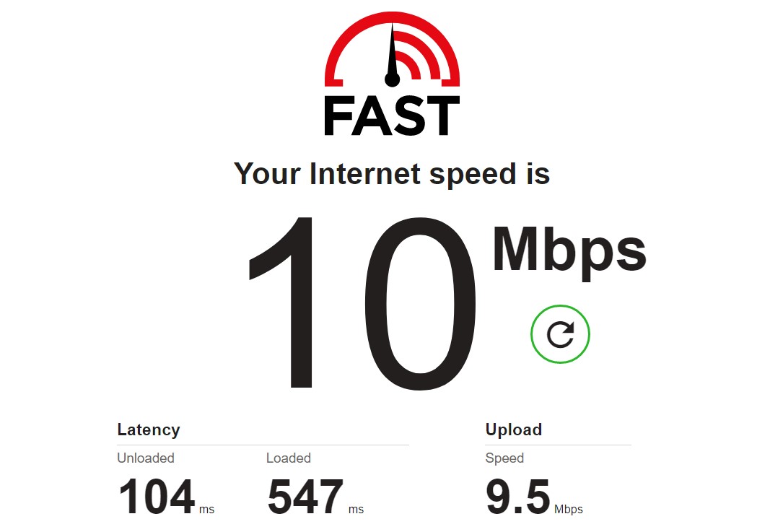The image size is (783, 532).
Task: Click the ms unit after 104
Action: [206, 510]
